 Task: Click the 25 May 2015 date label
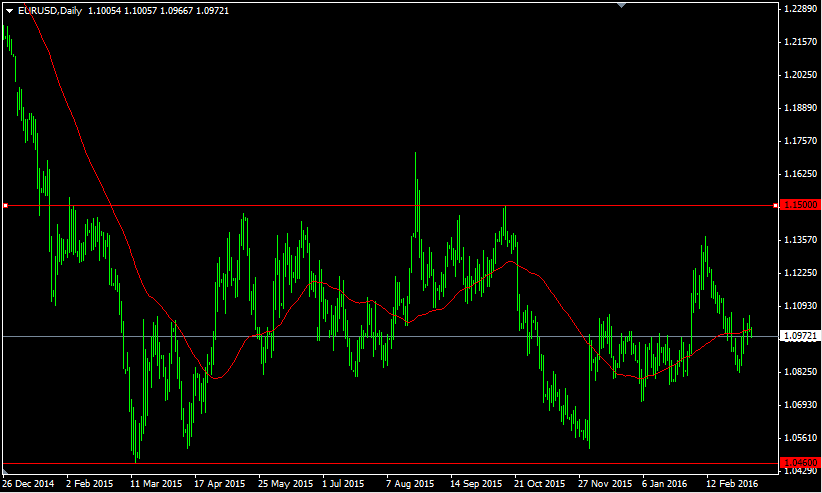click(x=285, y=484)
